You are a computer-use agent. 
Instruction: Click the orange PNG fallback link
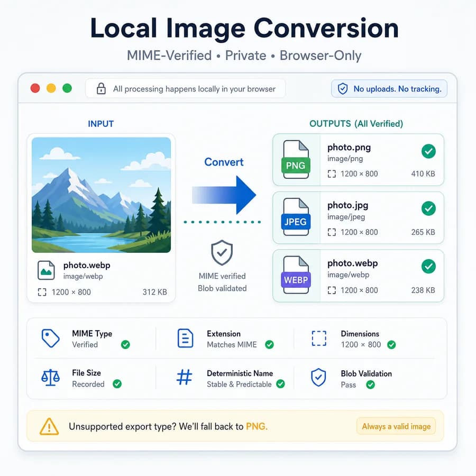[257, 426]
